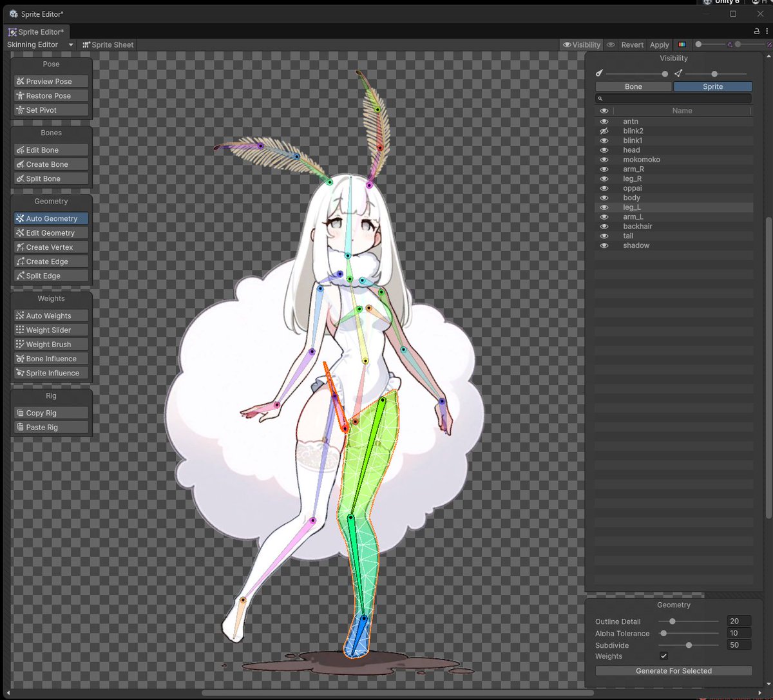Select the Sprite Editor* window tab
The width and height of the screenshot is (773, 700).
36,32
